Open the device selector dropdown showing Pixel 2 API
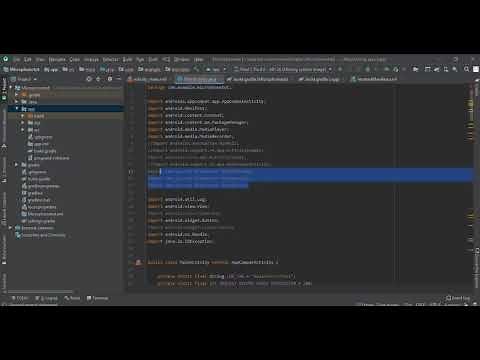The image size is (480, 360). tap(283, 69)
